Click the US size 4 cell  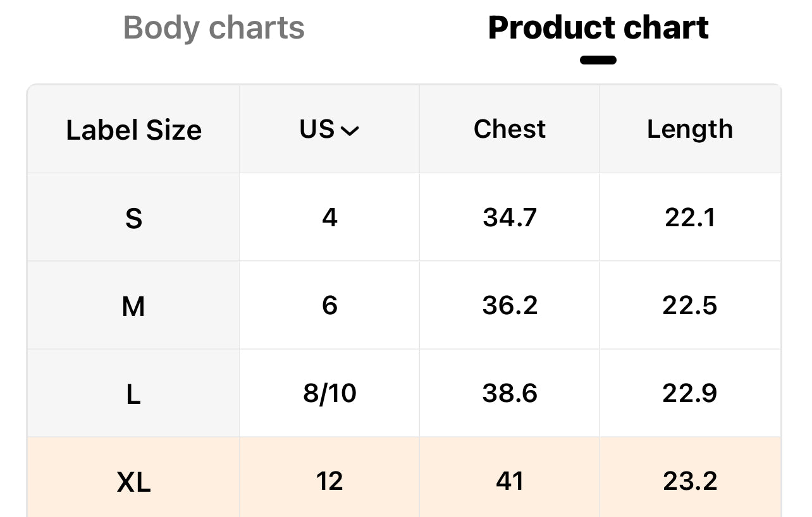[329, 217]
